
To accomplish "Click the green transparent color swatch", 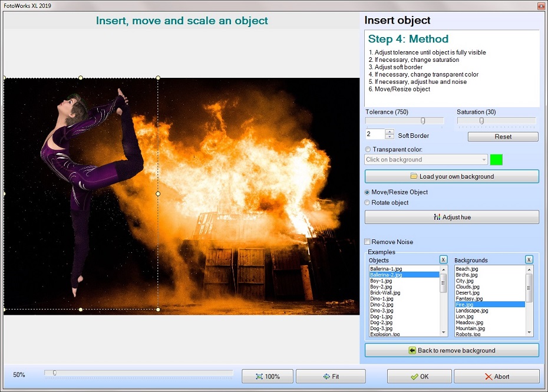I will [496, 159].
